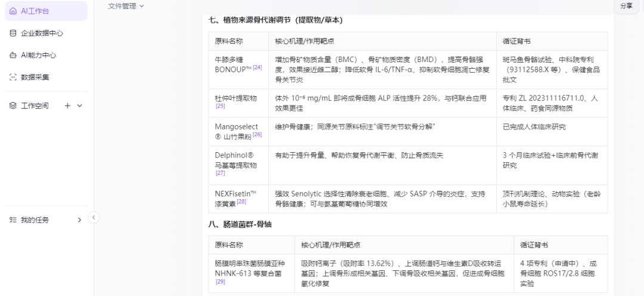The height and width of the screenshot is (296, 644).
Task: Click the 顶刊机制理论 evidence cell
Action: (x=552, y=199)
